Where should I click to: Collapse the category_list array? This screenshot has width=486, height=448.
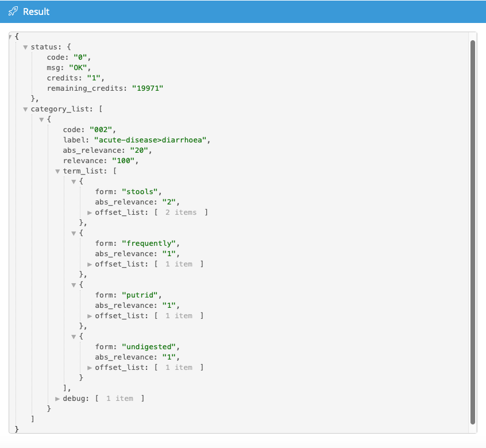pyautogui.click(x=25, y=109)
